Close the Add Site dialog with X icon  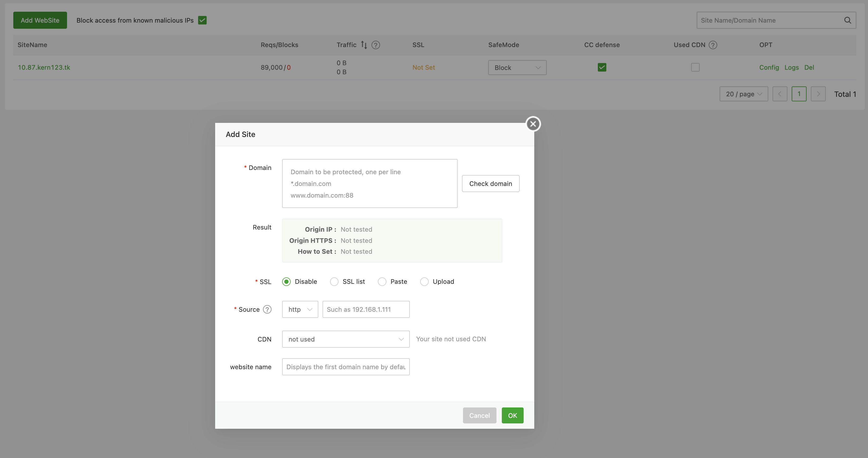pos(533,124)
